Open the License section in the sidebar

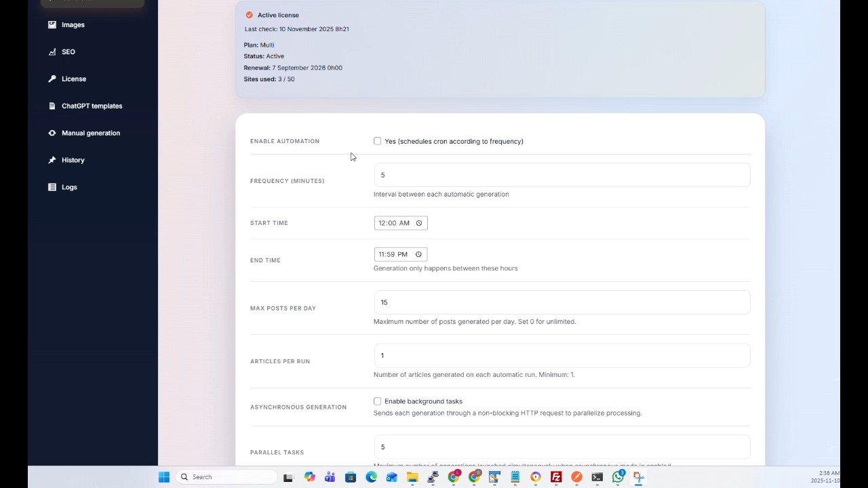[52, 79]
